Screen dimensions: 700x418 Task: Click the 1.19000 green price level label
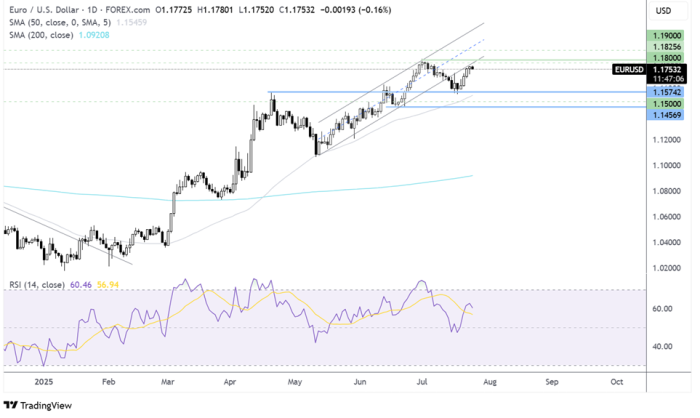[x=664, y=34]
